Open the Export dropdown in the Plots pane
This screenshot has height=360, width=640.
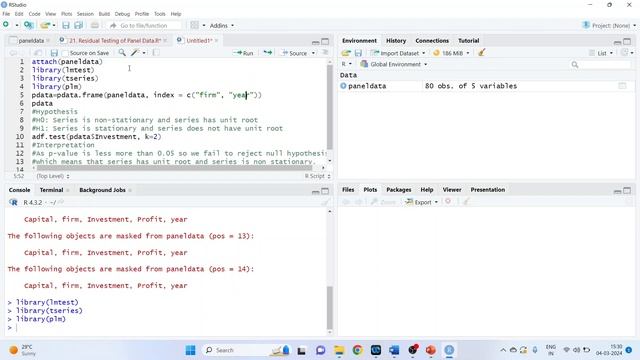coord(422,202)
